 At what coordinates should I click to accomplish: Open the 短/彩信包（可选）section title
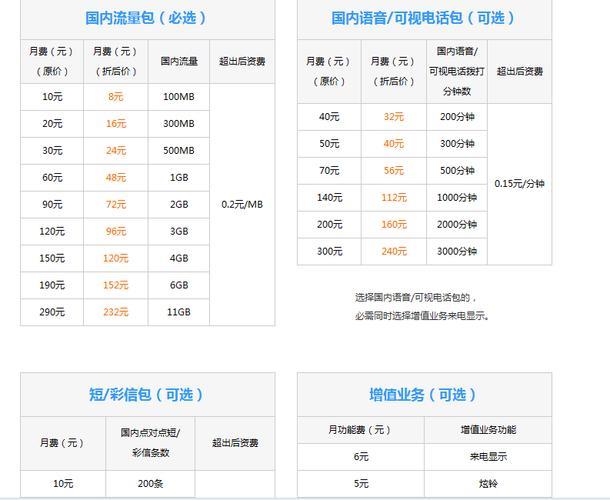click(148, 394)
